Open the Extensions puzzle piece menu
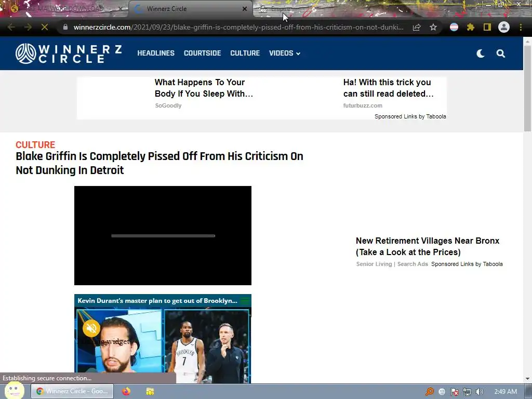 coord(471,27)
